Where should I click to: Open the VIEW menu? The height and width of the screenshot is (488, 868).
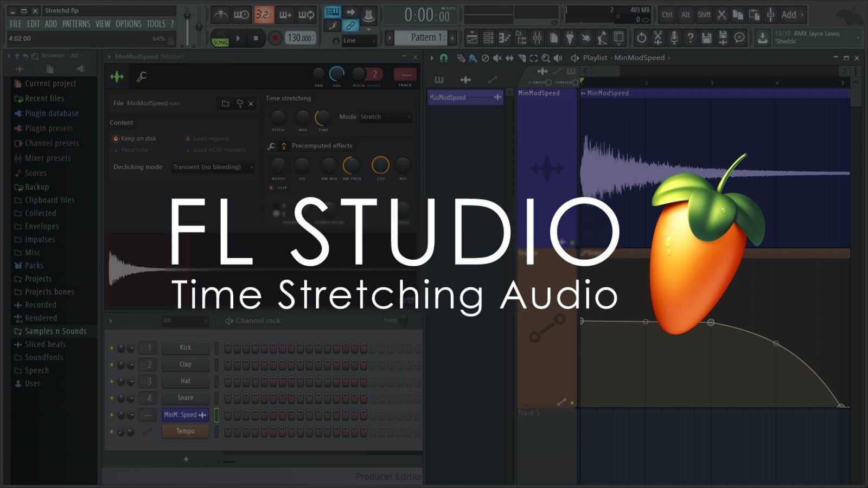click(103, 24)
